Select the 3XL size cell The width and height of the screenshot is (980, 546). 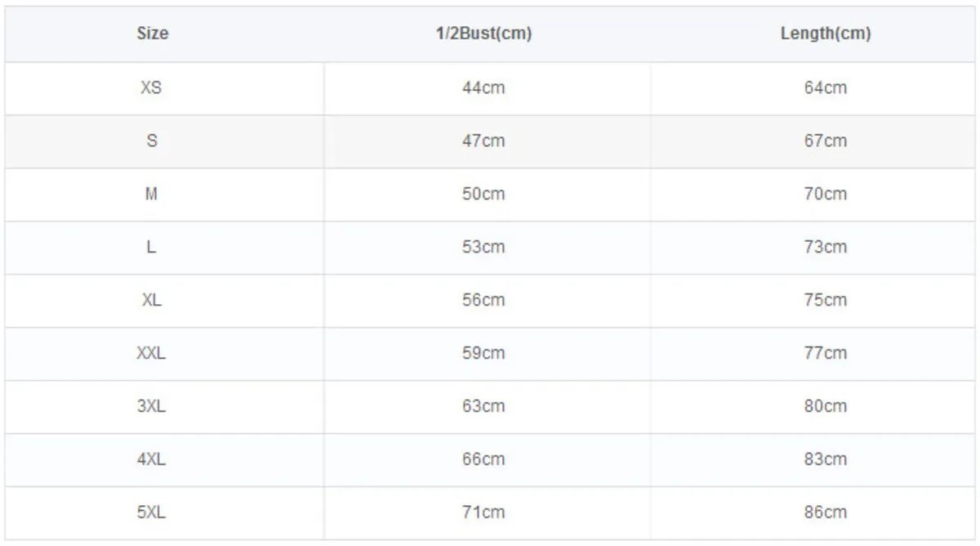point(152,407)
